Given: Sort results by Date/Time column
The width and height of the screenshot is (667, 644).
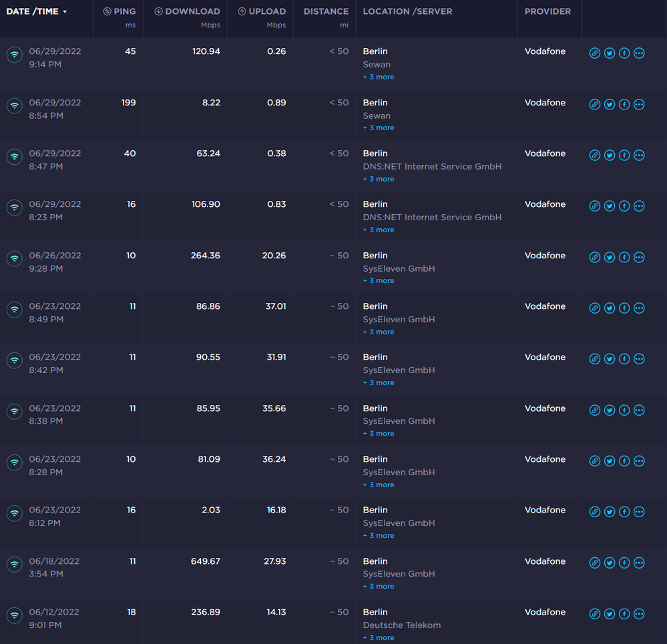Looking at the screenshot, I should pos(37,11).
